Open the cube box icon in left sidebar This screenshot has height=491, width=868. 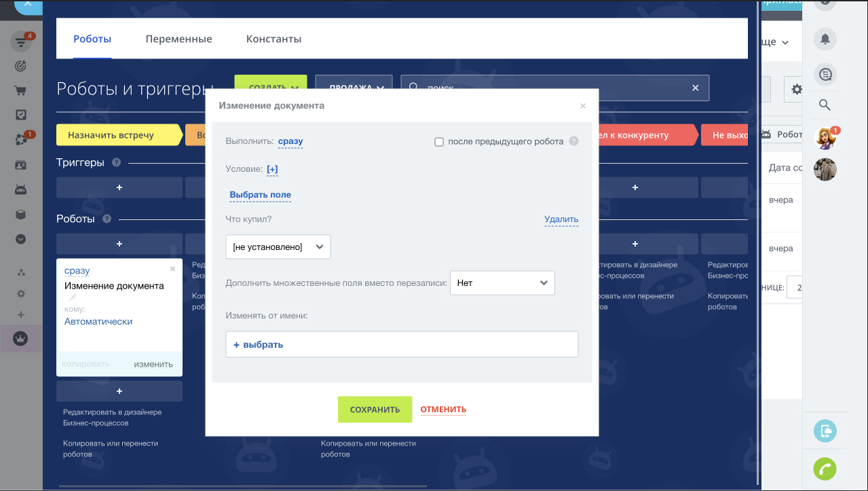pyautogui.click(x=21, y=215)
